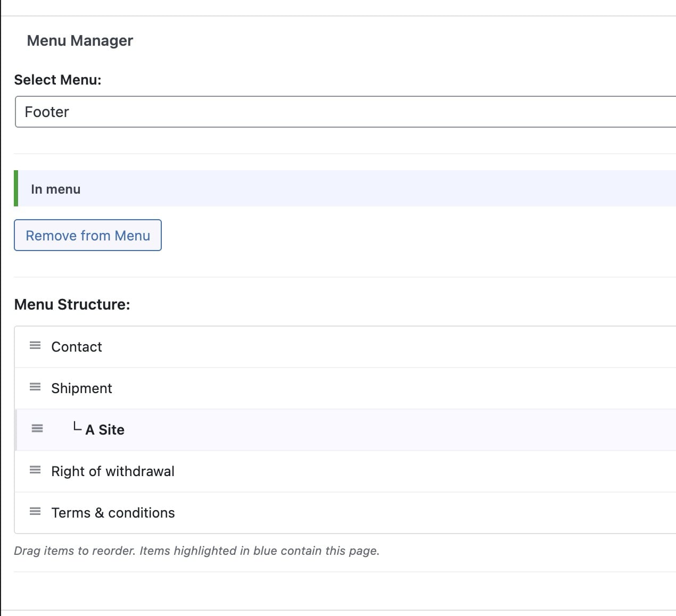Click the Contact drag handle icon

(x=35, y=346)
